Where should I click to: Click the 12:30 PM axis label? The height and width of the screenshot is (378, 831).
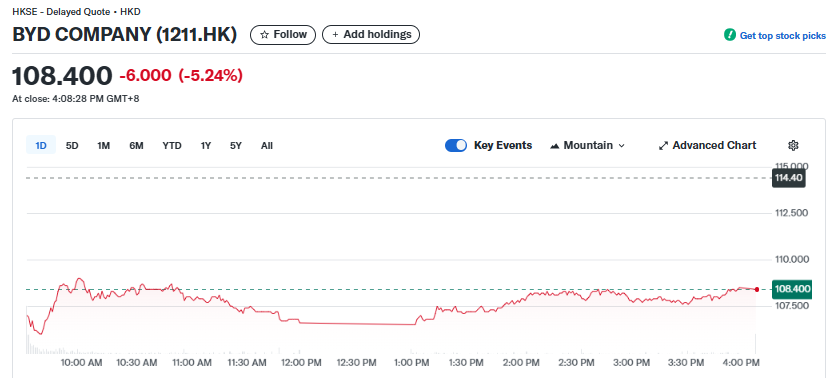click(x=356, y=363)
